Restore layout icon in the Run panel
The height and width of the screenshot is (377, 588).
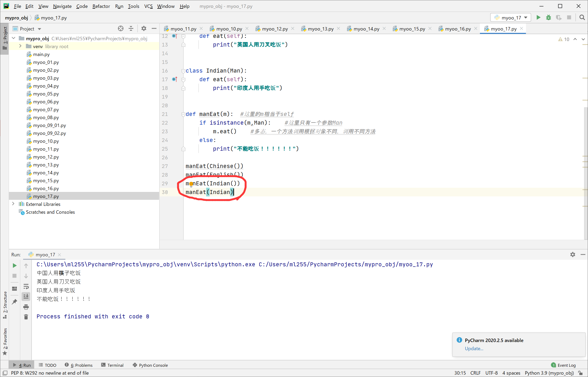pos(15,288)
